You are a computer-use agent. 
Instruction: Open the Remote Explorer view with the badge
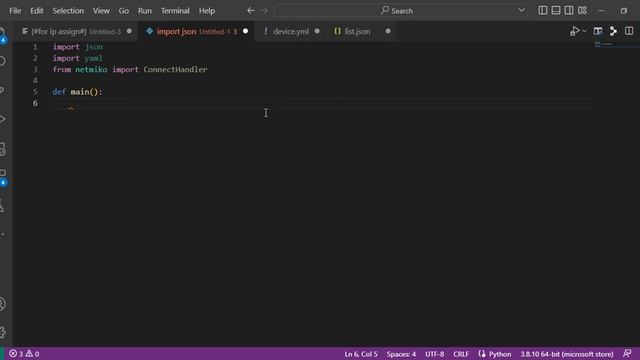point(3,177)
